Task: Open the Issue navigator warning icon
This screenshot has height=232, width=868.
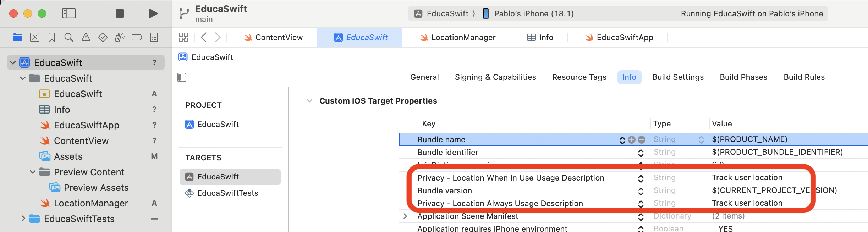Action: pos(86,37)
